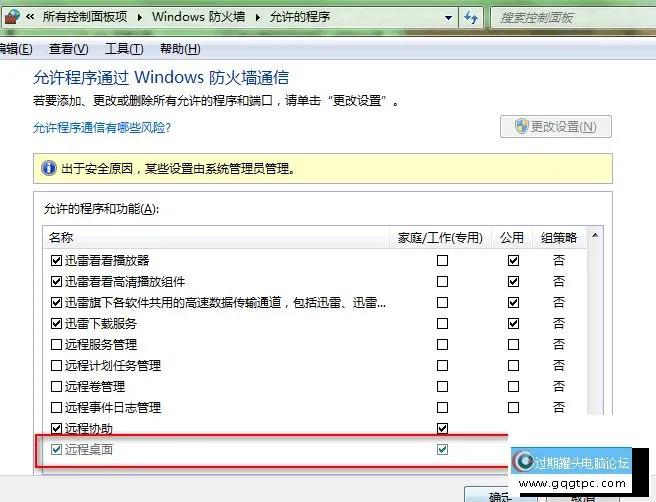Check the 公用 box for 远程计划任务管理
Screen dimensions: 656x502
tap(513, 365)
